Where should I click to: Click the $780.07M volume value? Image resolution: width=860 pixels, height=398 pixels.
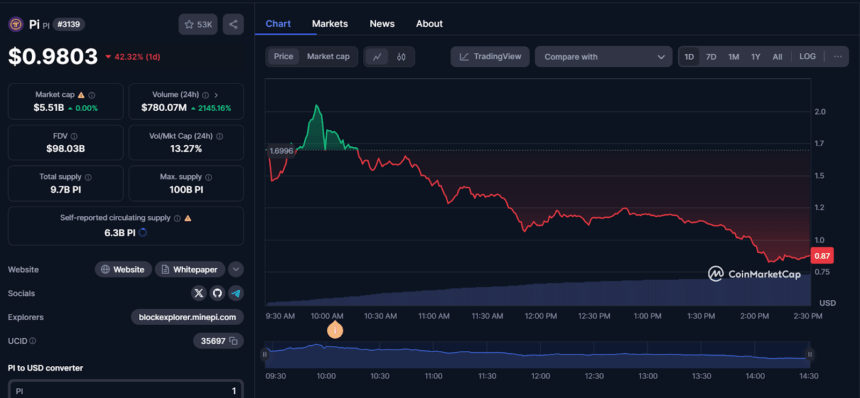tap(164, 108)
